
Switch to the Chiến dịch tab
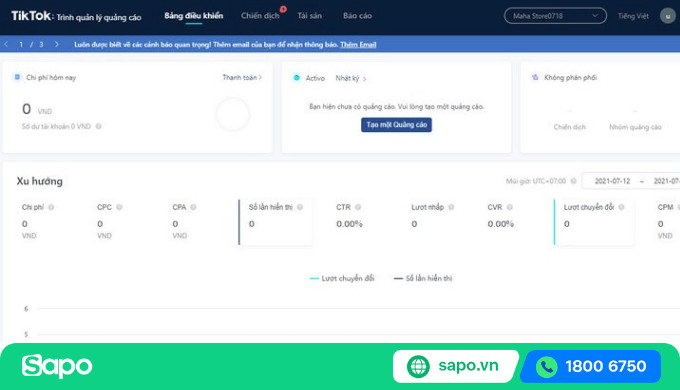point(260,16)
